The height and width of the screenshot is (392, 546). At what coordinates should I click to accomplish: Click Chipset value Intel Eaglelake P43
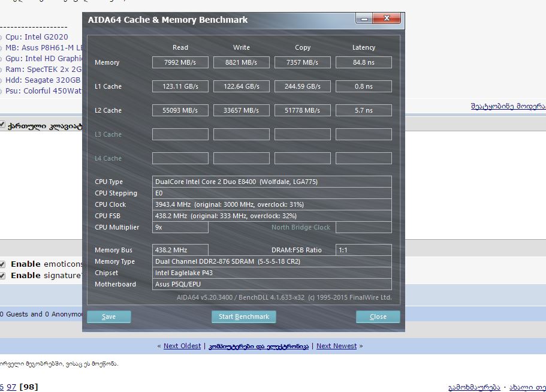[272, 273]
